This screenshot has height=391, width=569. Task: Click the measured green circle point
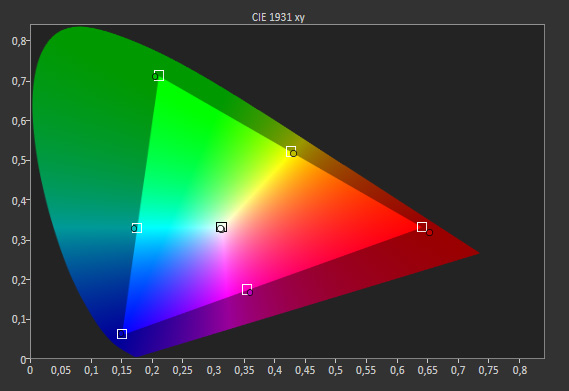point(155,77)
